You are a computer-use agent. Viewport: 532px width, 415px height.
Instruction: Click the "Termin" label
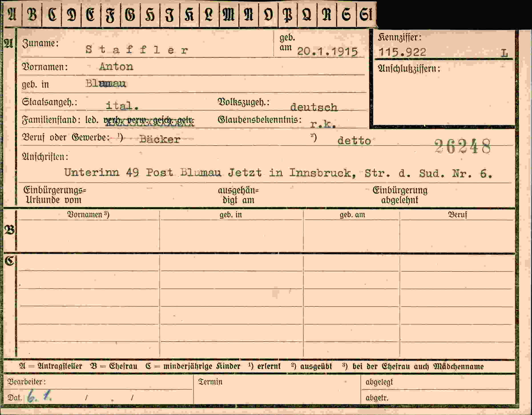click(x=210, y=382)
